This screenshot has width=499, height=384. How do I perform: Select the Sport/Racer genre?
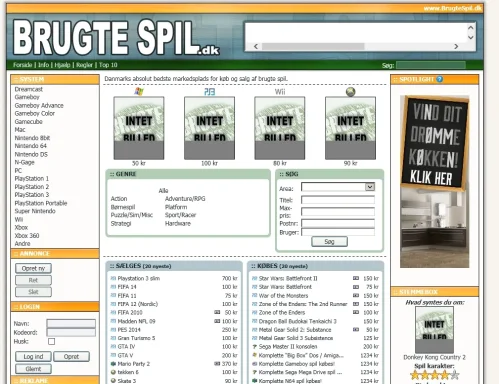click(180, 215)
